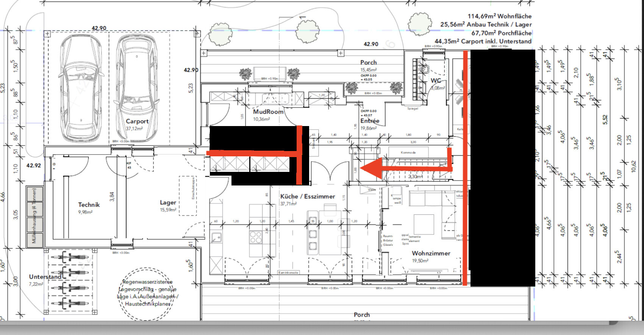644x335 pixels.
Task: Click the Entrée room label
Action: (x=369, y=121)
